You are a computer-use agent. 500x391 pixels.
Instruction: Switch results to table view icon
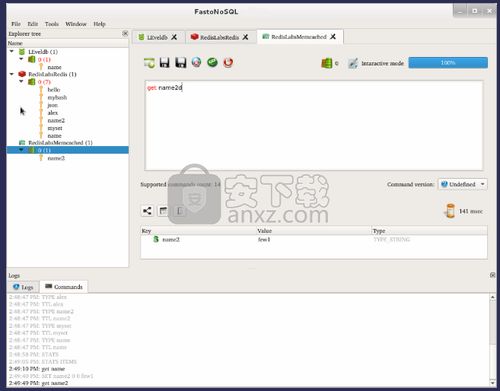tap(163, 211)
